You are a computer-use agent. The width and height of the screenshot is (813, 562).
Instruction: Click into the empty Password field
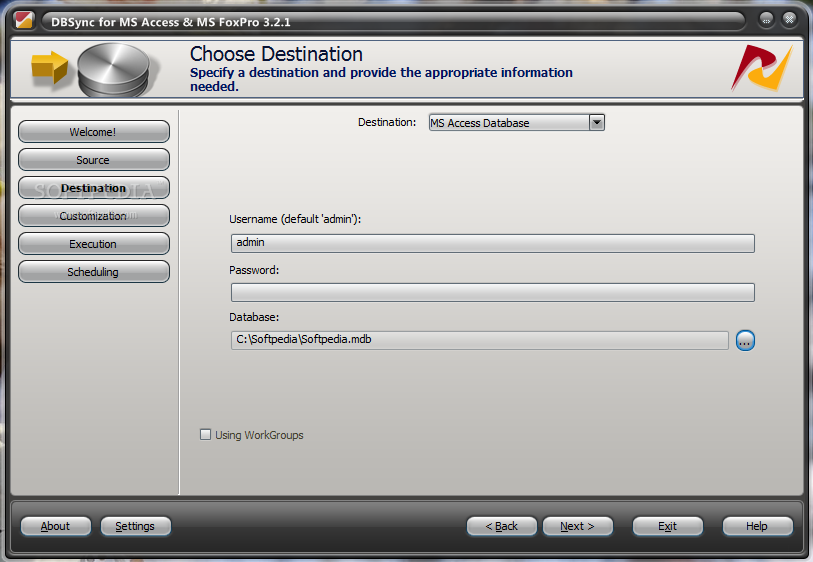coord(493,292)
